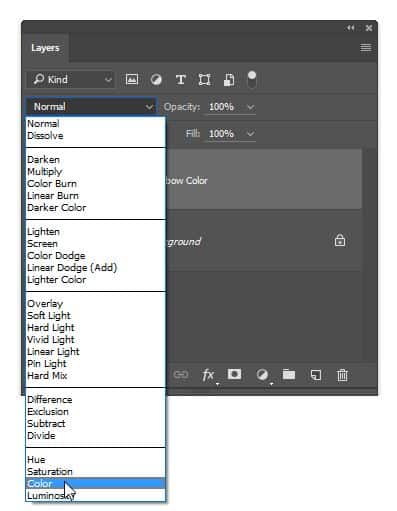Open the Layers panel hamburger menu
This screenshot has width=397, height=511.
coord(366,48)
